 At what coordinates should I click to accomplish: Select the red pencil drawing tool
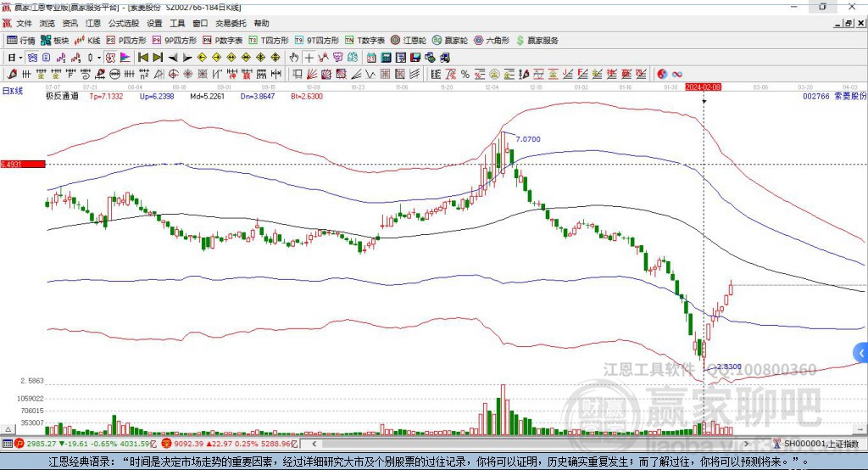12,74
